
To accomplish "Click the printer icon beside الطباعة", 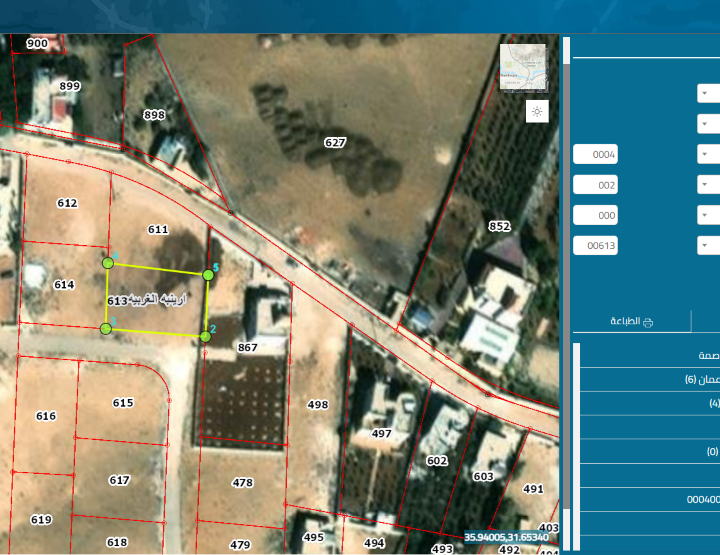I will click(648, 321).
